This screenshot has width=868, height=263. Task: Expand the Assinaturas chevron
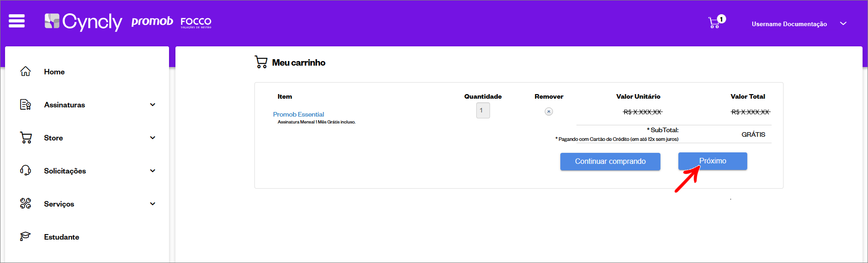(152, 105)
